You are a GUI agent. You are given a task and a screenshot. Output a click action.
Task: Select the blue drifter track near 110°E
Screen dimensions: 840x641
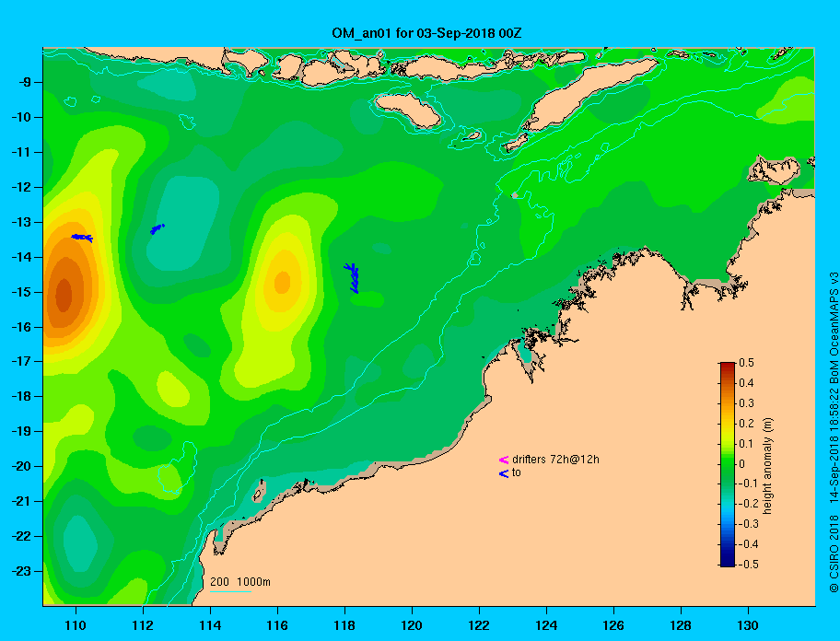click(82, 238)
